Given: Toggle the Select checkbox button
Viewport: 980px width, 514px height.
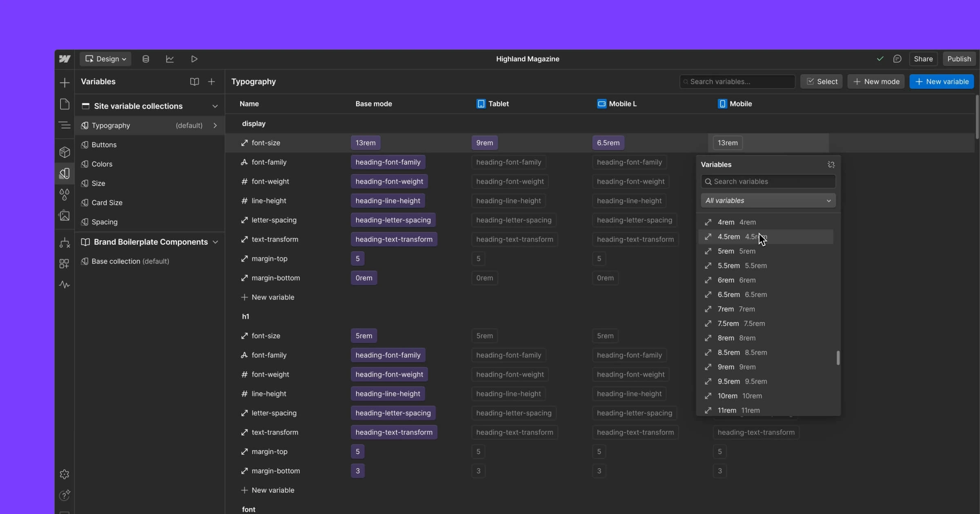Looking at the screenshot, I should coord(822,82).
